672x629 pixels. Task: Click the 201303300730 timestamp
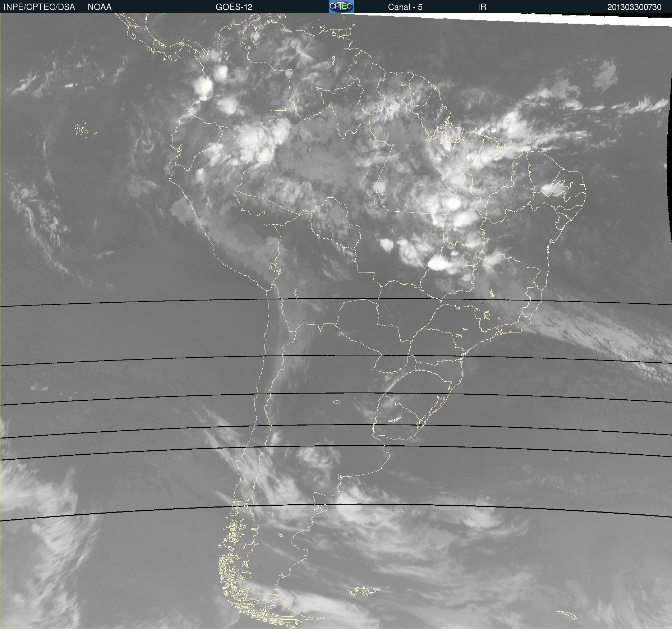(x=634, y=7)
